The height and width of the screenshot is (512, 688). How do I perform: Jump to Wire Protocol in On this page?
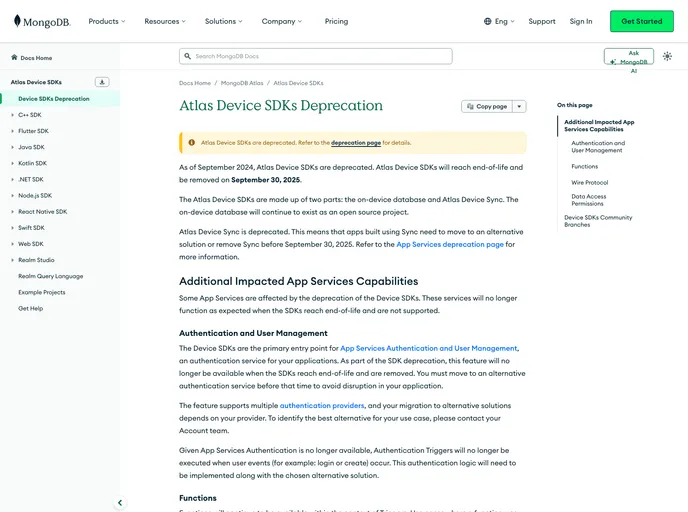click(x=589, y=182)
